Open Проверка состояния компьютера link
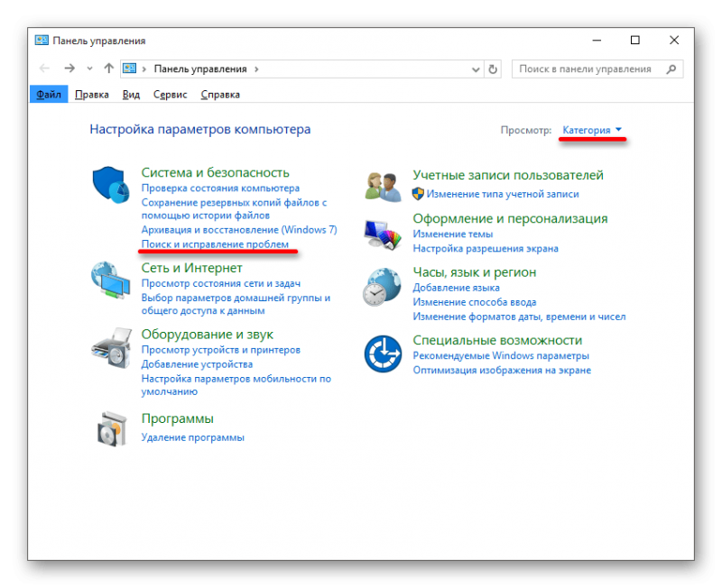This screenshot has width=722, height=588. click(220, 188)
